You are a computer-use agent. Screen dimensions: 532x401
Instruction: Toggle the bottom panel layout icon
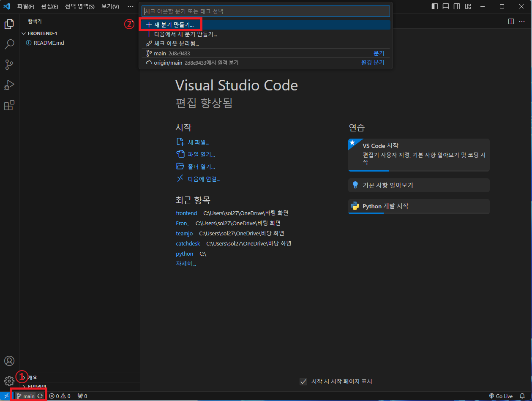(446, 6)
